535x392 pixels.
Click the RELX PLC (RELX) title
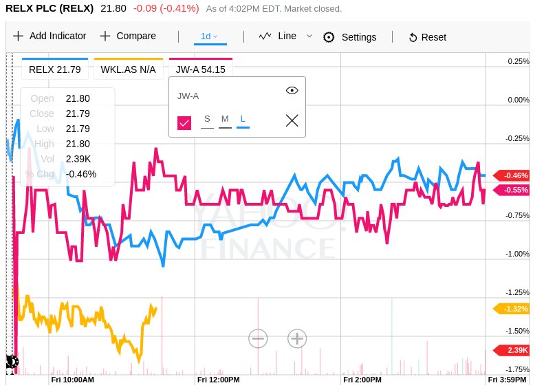tap(50, 8)
